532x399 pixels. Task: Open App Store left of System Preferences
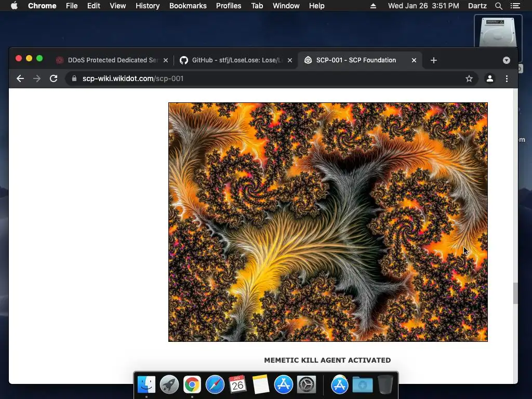tap(283, 385)
